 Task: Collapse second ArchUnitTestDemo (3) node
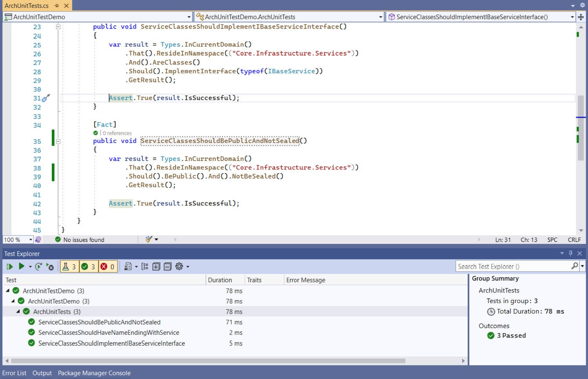coord(13,301)
